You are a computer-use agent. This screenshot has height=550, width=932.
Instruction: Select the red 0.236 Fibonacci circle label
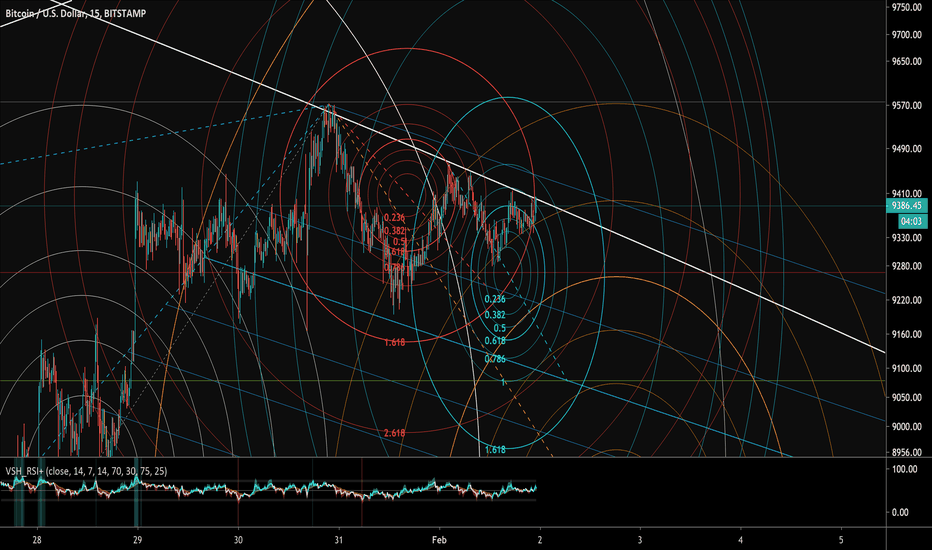[395, 218]
